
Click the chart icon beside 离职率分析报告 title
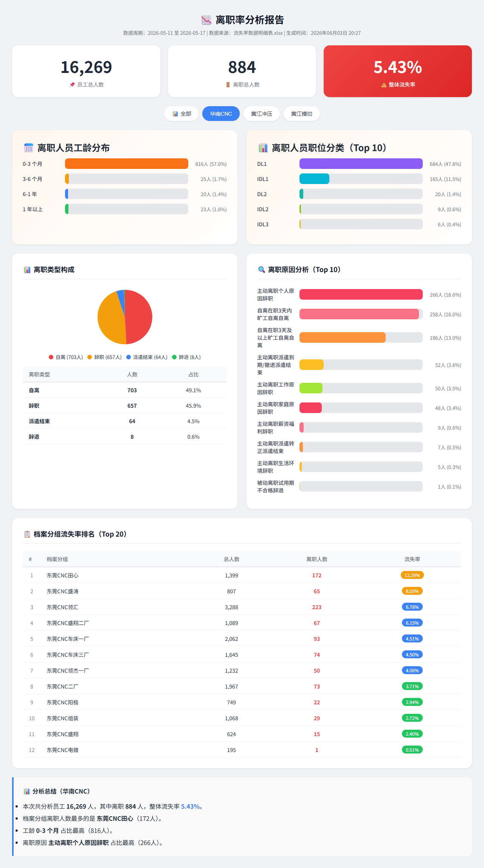pos(206,20)
